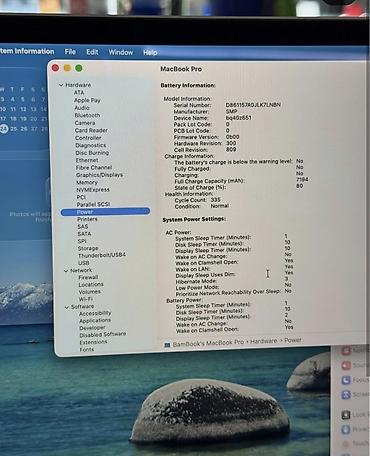Select Accessibility under Software
370x456 pixels.
tap(95, 313)
